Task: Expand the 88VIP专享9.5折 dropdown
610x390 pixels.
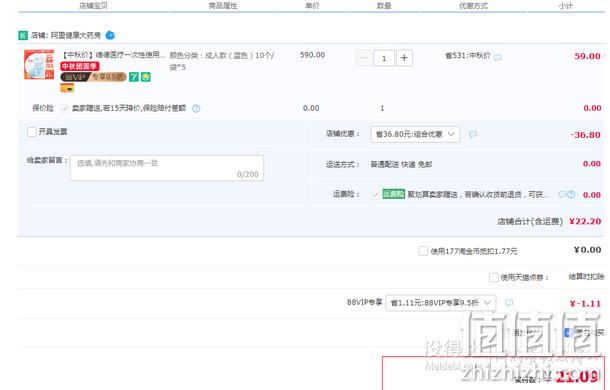Action: pyautogui.click(x=441, y=303)
